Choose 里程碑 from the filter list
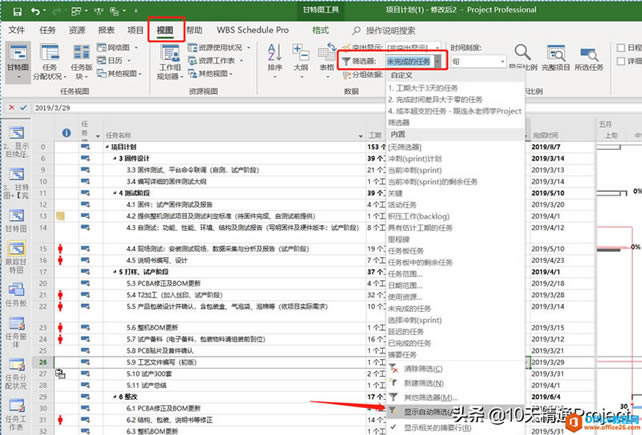 pos(400,240)
